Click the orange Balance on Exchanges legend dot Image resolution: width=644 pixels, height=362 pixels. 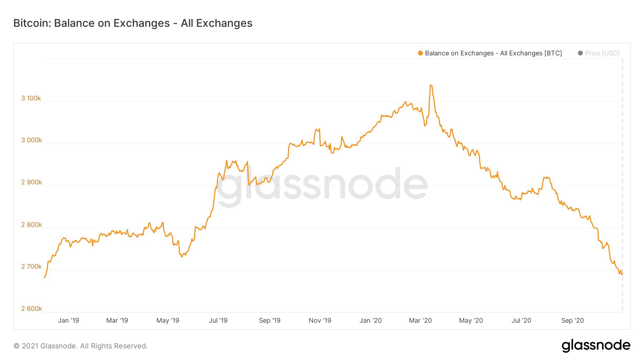420,53
